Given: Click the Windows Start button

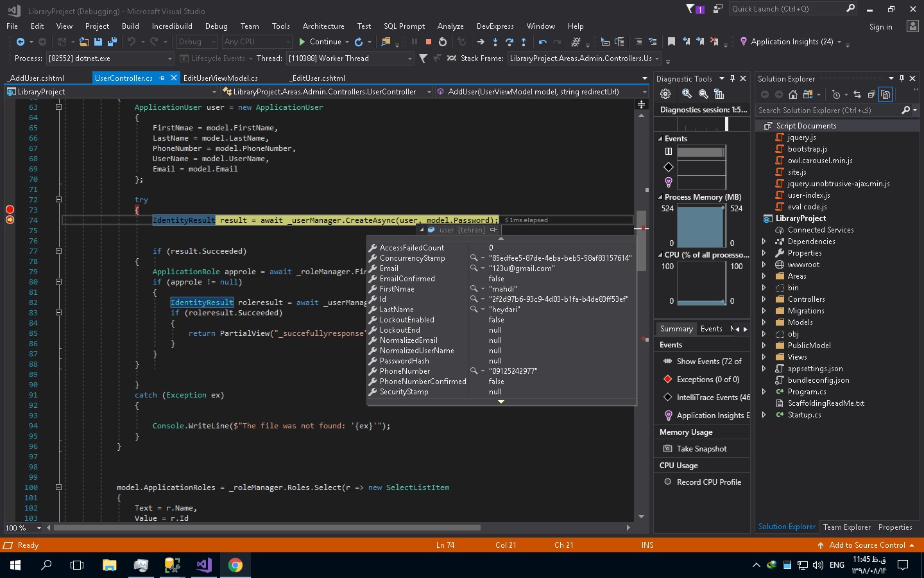Looking at the screenshot, I should [x=15, y=565].
